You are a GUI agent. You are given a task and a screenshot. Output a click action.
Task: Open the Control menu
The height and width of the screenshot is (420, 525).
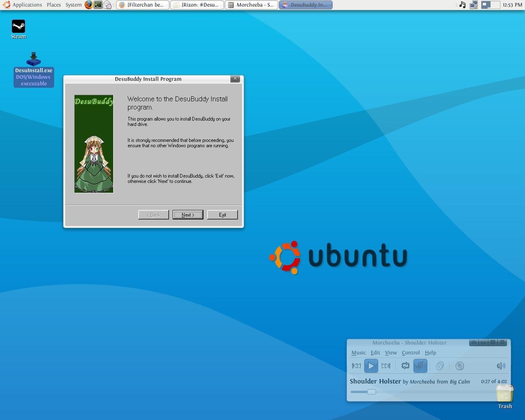point(411,353)
